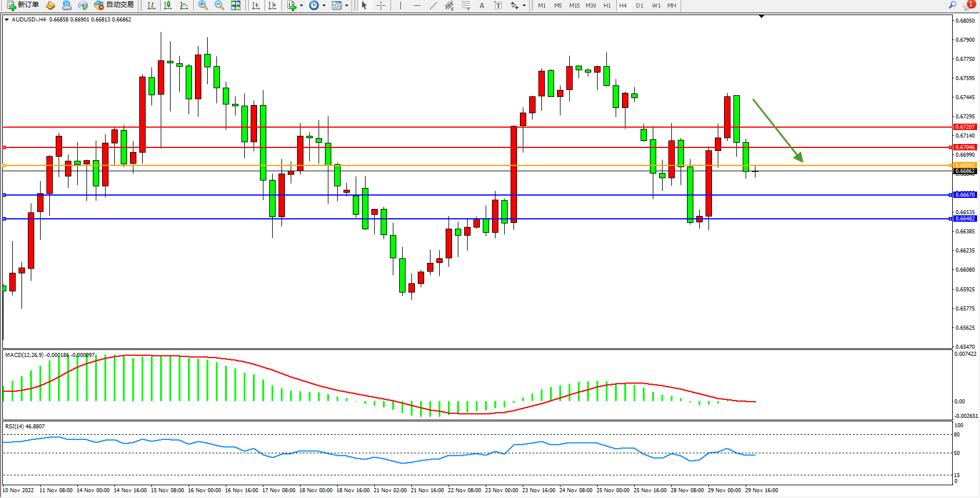Select the trendline drawing tool
Screen dimensions: 980x498
(433, 5)
